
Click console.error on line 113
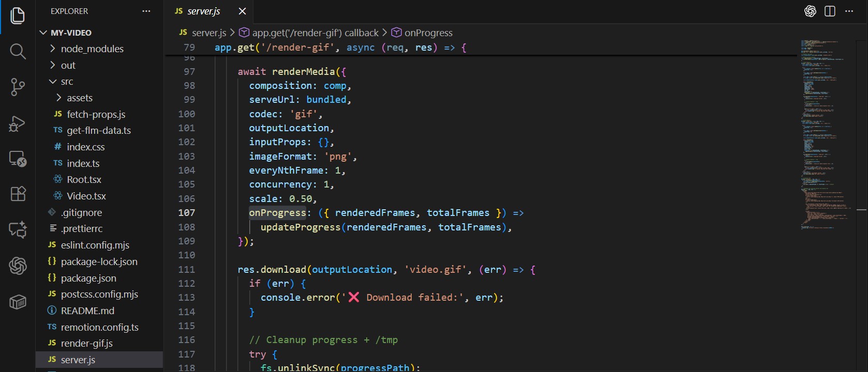[298, 298]
